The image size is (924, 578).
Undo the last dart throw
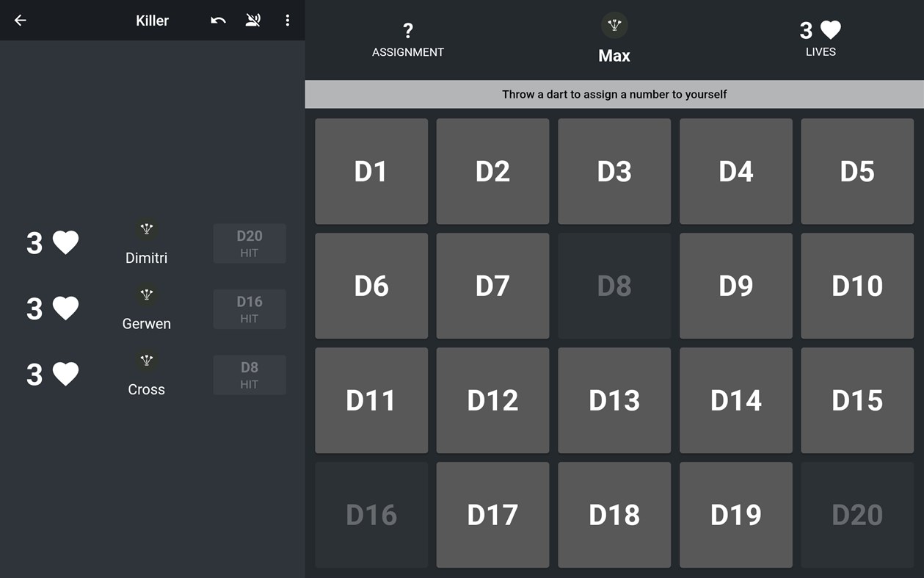(x=217, y=20)
